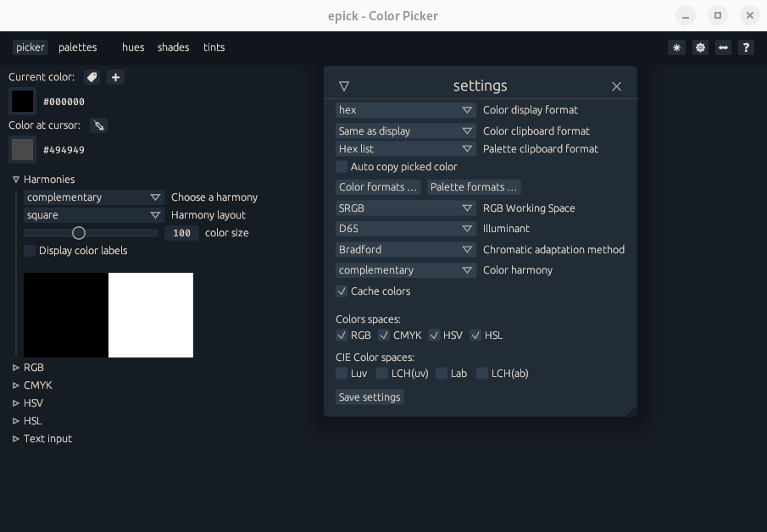Open the Color display format dropdown

click(x=405, y=110)
